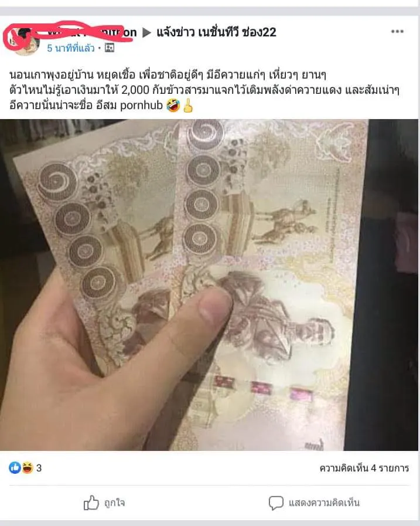420x526 pixels.
Task: Click the 2,000 amount in post text
Action: 135,90
